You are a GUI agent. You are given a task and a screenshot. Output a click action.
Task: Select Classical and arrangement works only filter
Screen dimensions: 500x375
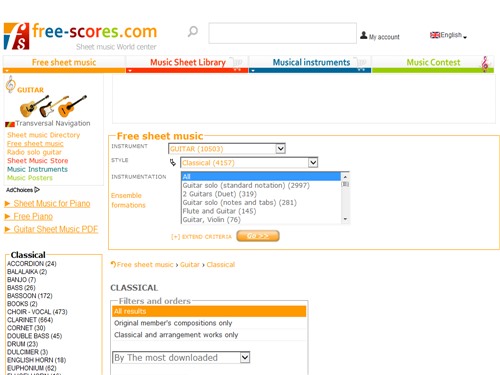pyautogui.click(x=209, y=335)
